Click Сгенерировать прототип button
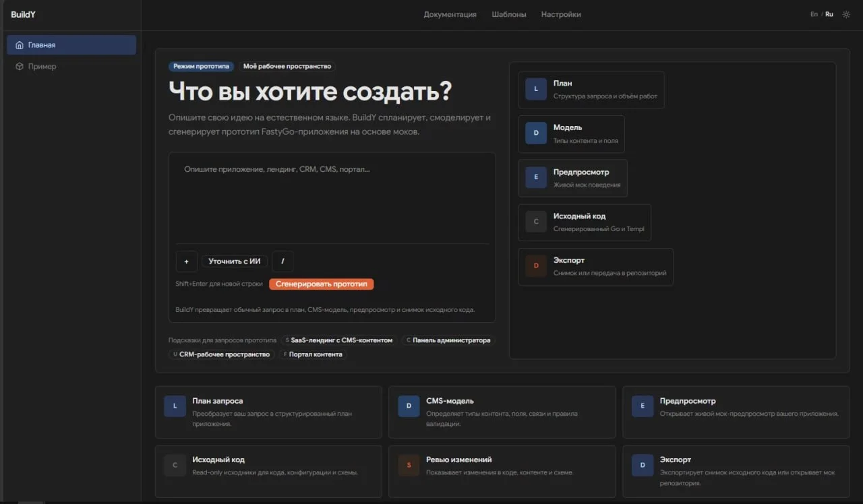 [321, 284]
